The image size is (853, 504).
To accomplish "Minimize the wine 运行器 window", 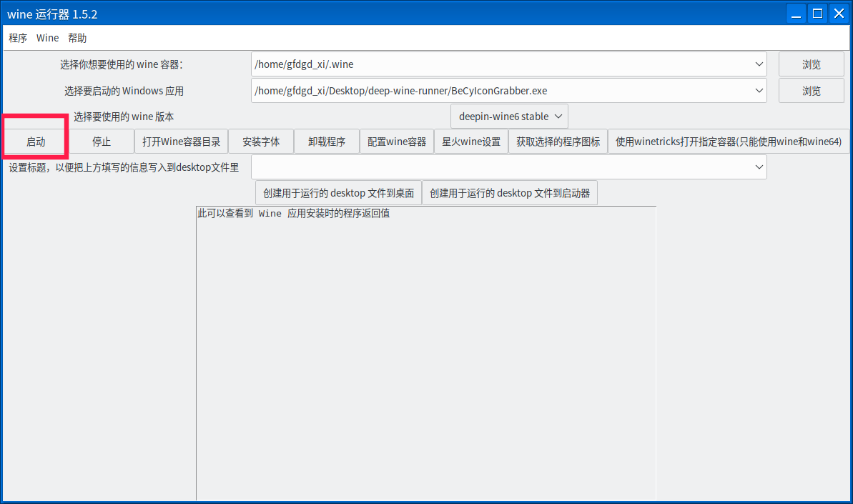I will 796,14.
